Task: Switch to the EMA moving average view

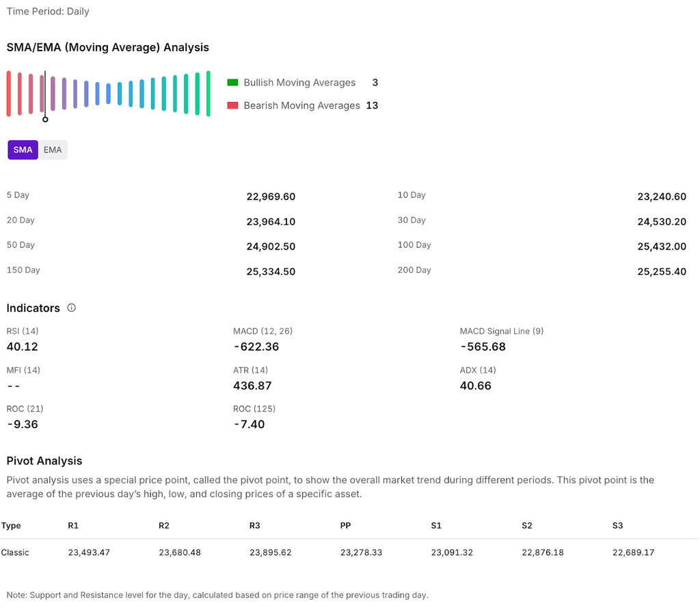Action: point(53,150)
